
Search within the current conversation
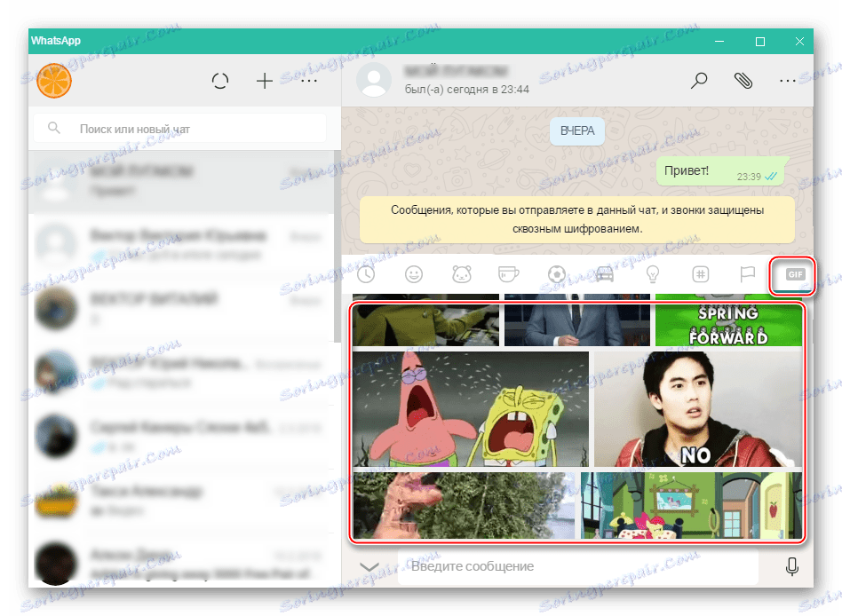[699, 81]
